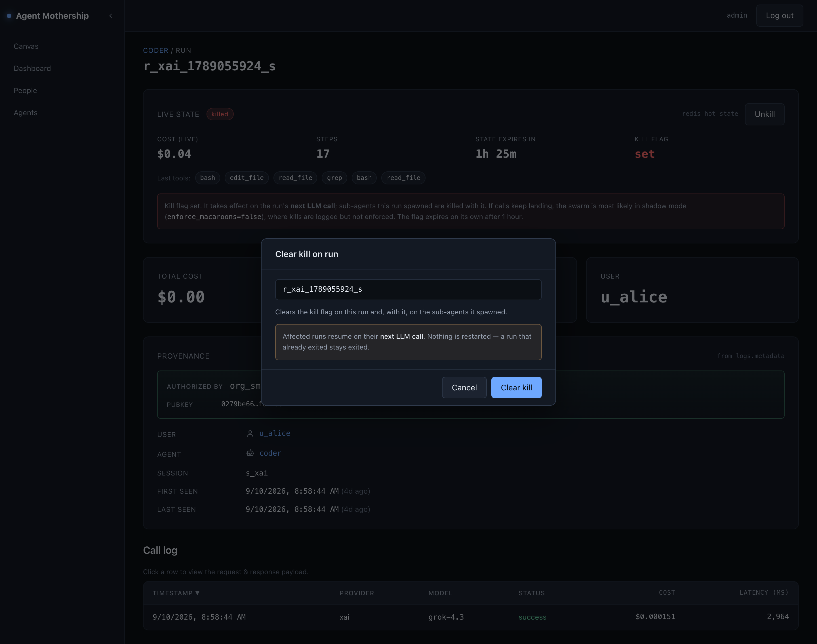Click the robot icon beside coder
Viewport: 817px width, 644px height.
[250, 453]
